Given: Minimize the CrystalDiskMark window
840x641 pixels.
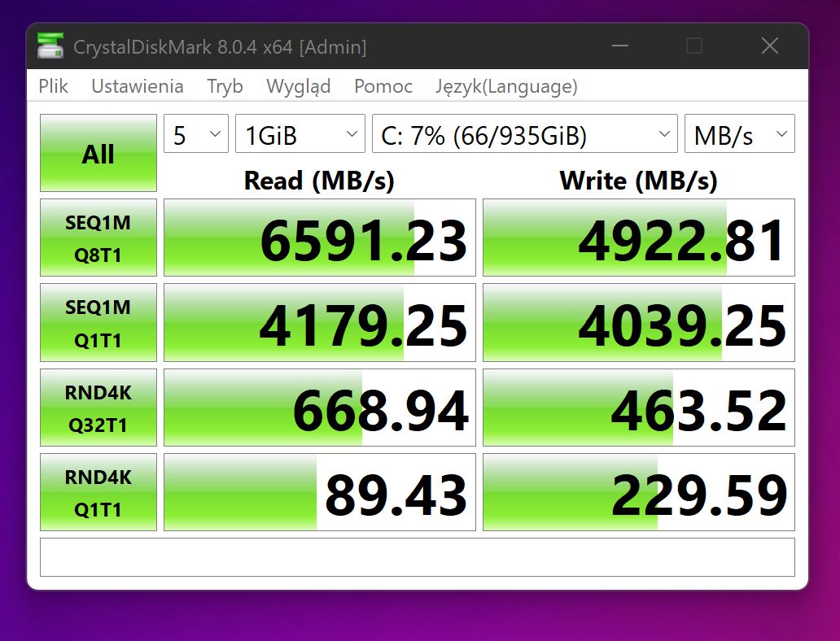Looking at the screenshot, I should pyautogui.click(x=619, y=46).
